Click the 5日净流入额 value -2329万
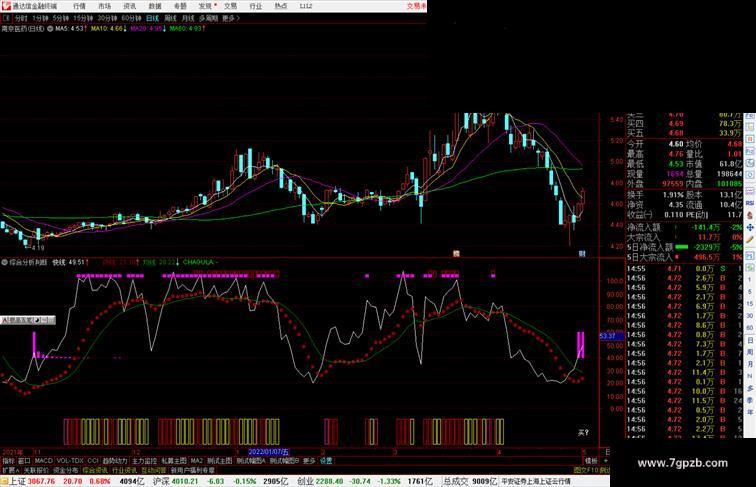Image resolution: width=756 pixels, height=487 pixels. coord(707,247)
